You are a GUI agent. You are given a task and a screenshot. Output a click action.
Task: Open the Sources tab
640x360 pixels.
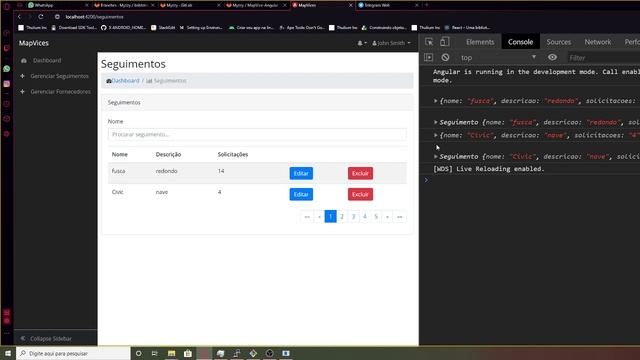tap(559, 42)
